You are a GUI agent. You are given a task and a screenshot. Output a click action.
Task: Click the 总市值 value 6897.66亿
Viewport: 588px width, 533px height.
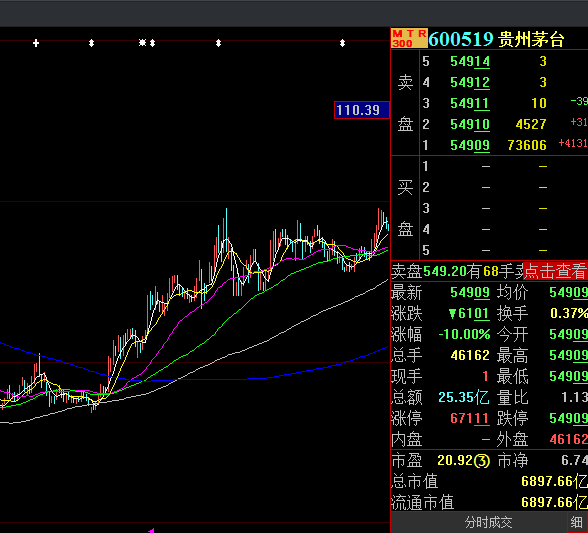(554, 481)
